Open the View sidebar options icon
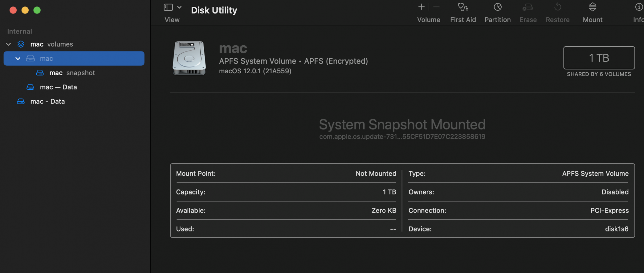The width and height of the screenshot is (644, 273). point(168,7)
